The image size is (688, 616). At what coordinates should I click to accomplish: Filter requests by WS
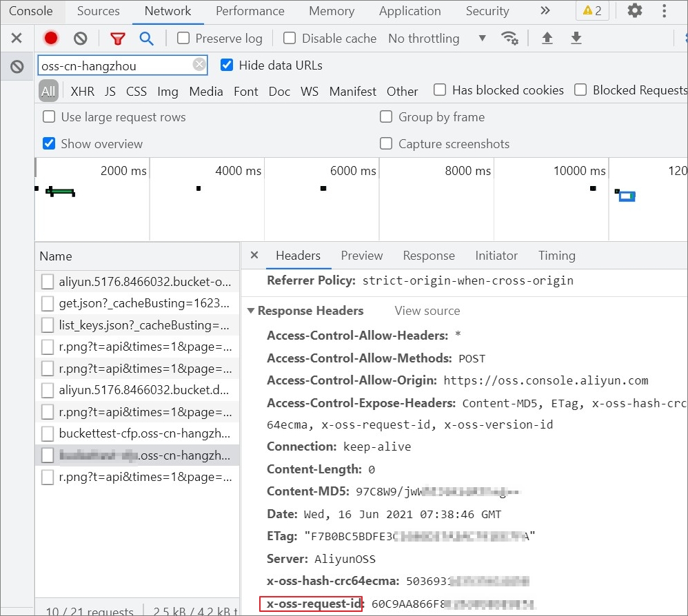click(310, 91)
